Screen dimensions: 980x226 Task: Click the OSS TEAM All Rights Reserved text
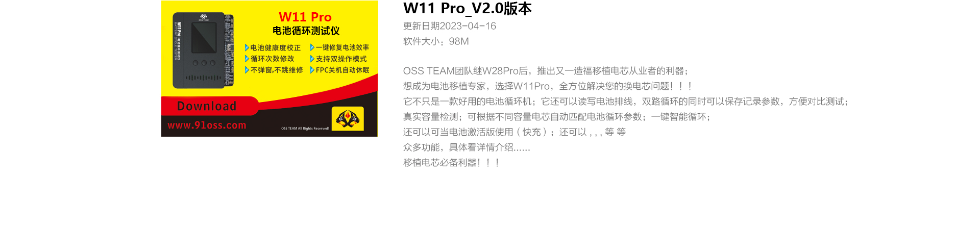[x=305, y=129]
